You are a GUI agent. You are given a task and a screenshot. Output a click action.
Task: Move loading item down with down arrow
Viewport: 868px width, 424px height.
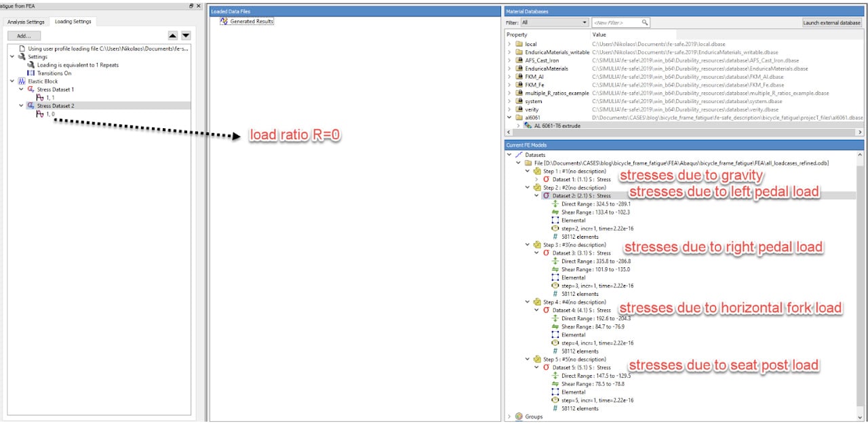(x=186, y=35)
